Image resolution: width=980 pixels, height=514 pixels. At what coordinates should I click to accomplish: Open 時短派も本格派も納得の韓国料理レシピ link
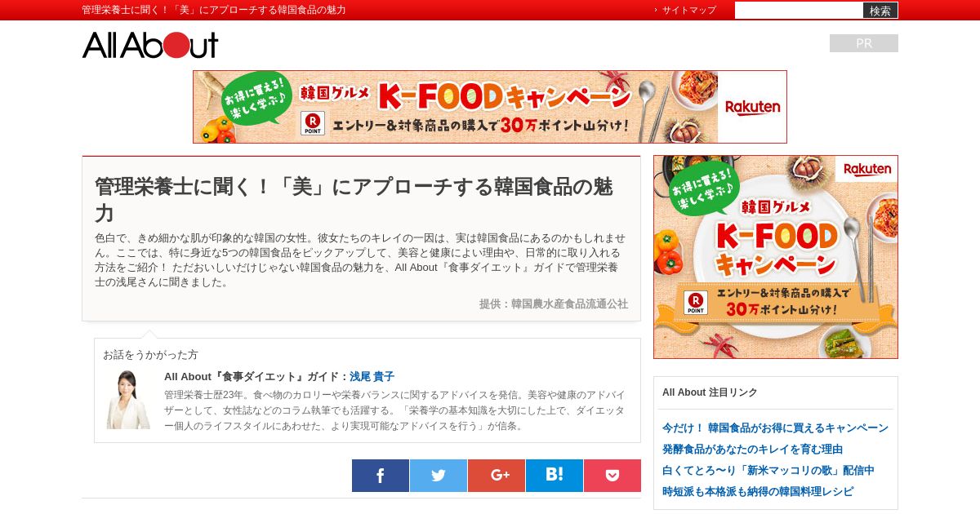click(x=758, y=492)
